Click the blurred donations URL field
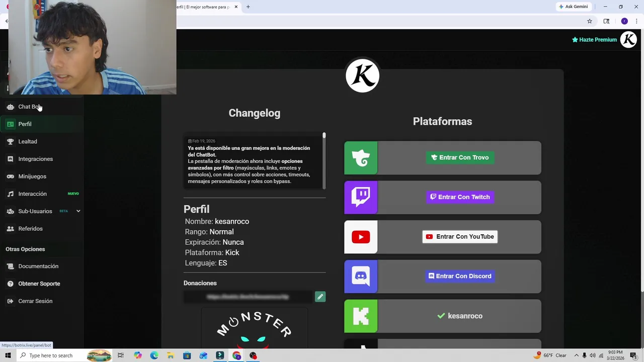644x362 pixels. [x=248, y=297]
